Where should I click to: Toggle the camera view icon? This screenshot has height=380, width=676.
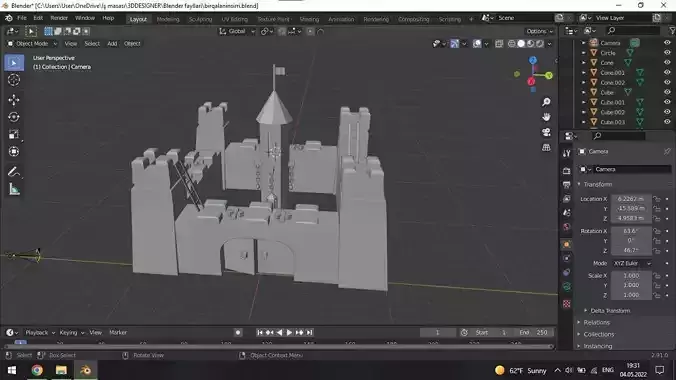[x=546, y=132]
